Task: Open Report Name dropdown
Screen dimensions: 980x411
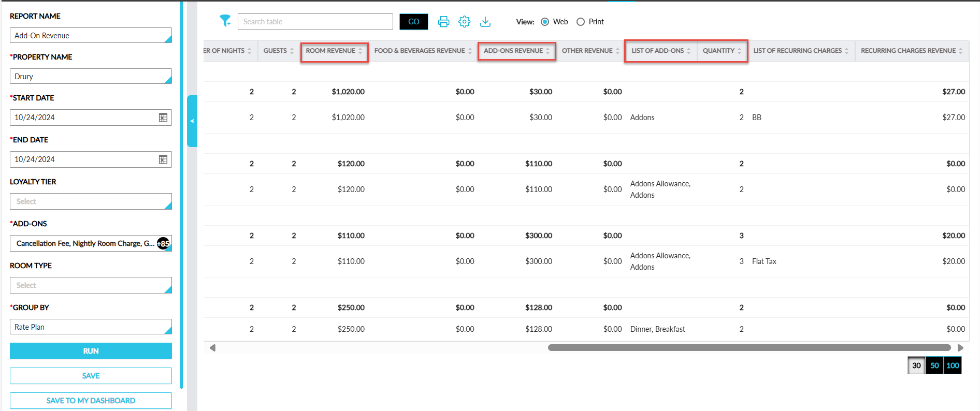Action: pyautogui.click(x=91, y=35)
